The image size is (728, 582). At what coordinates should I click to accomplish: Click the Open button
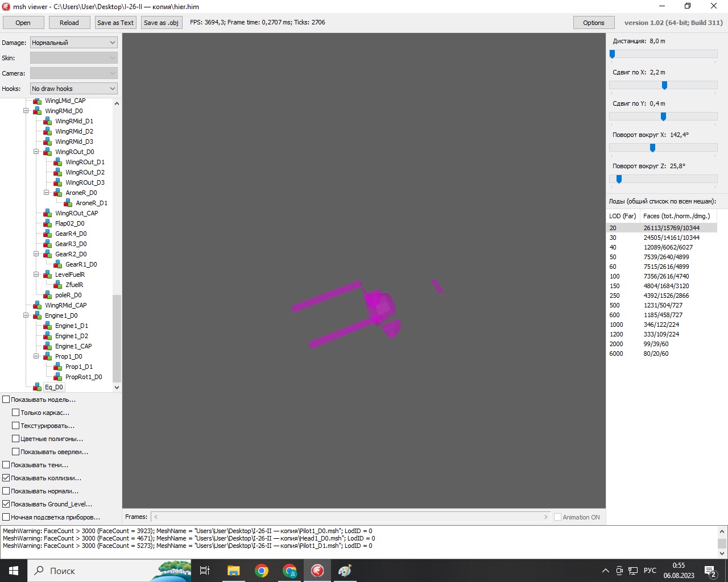[23, 23]
